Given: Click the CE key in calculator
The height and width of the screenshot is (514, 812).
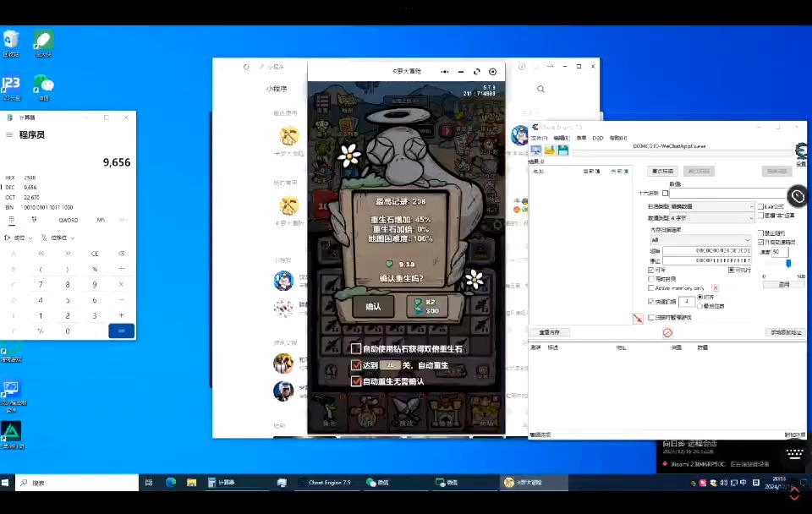Looking at the screenshot, I should coord(95,254).
